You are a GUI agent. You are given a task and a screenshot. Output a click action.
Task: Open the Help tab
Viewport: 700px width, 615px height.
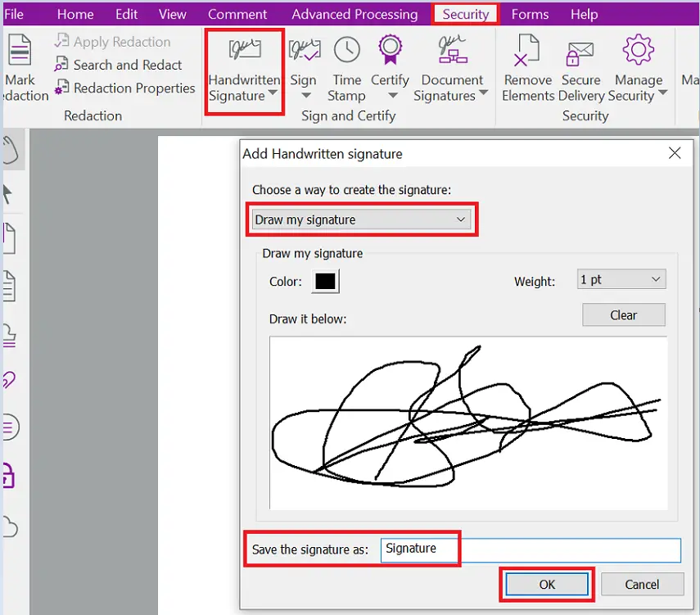click(584, 14)
